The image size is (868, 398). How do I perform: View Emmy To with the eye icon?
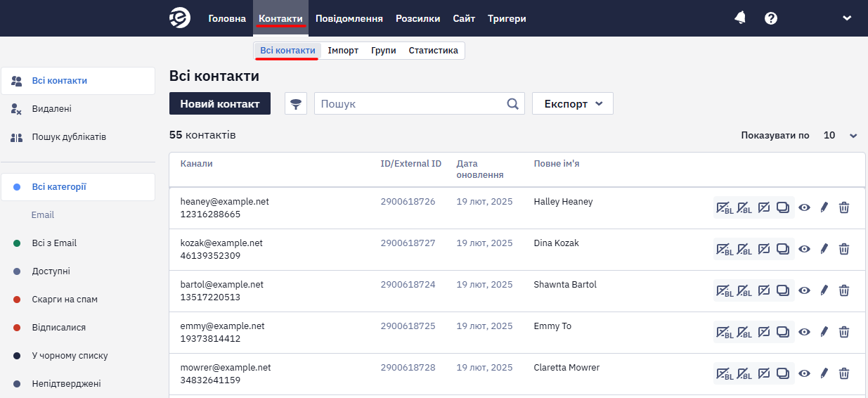click(805, 332)
